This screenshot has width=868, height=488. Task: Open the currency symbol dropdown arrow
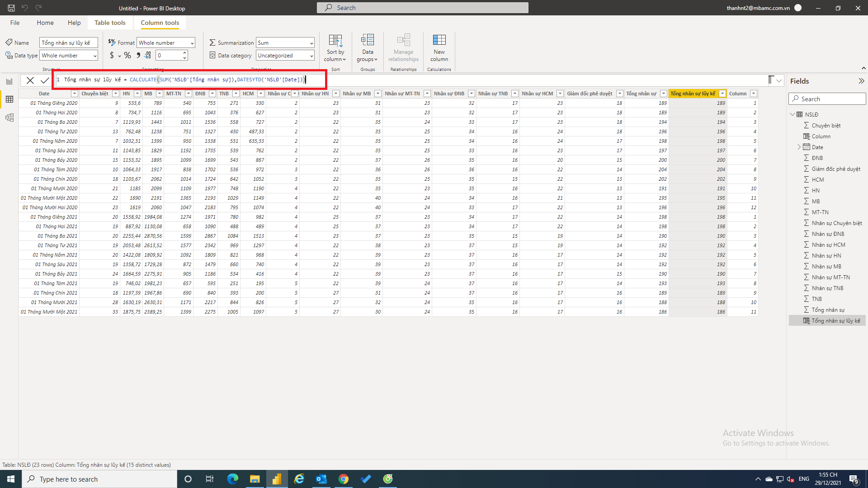click(x=119, y=56)
